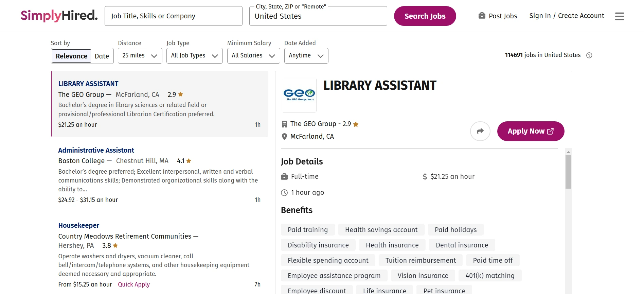Image resolution: width=644 pixels, height=294 pixels.
Task: Click the location pin icon beside McFarland, CA
Action: tap(284, 136)
